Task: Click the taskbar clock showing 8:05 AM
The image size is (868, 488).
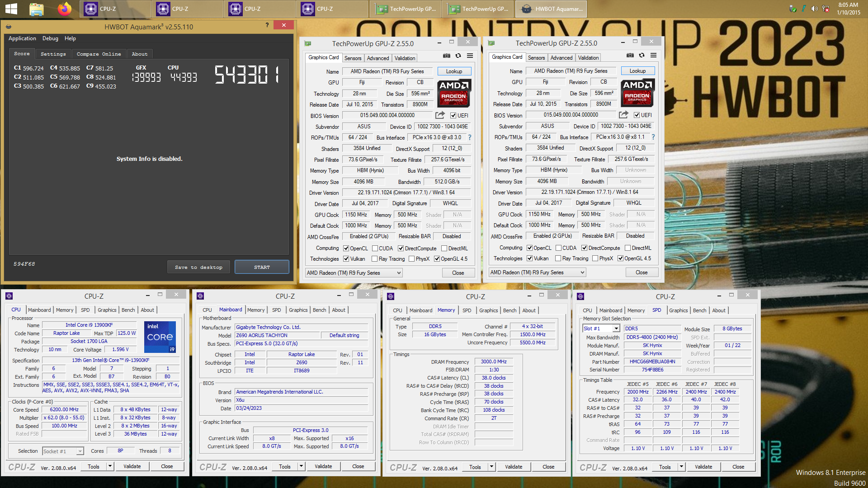Action: tap(848, 9)
